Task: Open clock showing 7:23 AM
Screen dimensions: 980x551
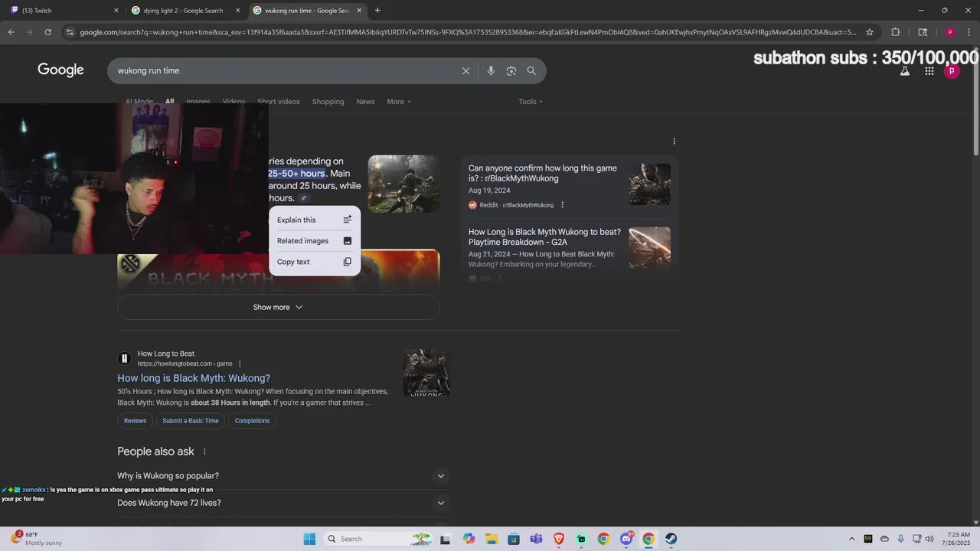Action: click(959, 539)
